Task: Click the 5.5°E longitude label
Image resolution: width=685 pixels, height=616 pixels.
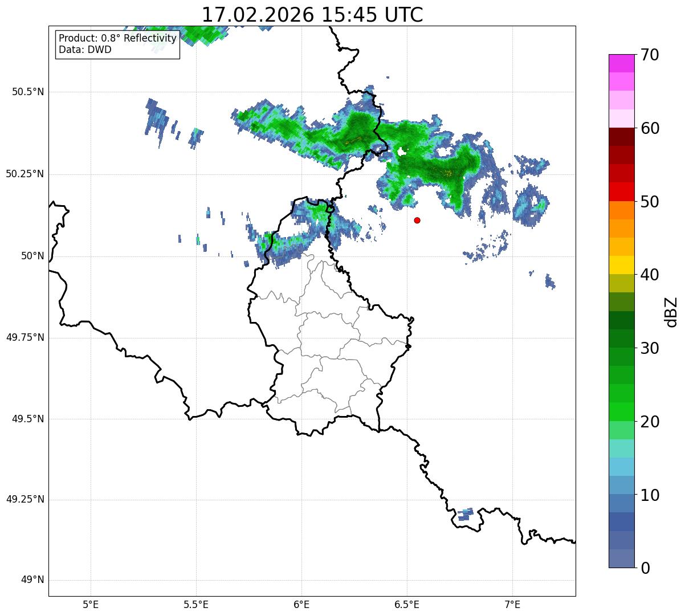Action: pos(196,605)
